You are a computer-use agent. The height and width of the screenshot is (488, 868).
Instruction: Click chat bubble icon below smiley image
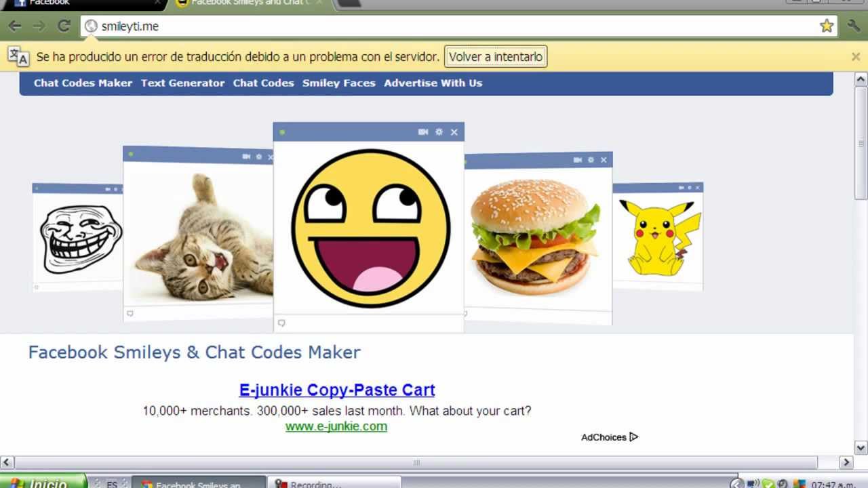click(x=281, y=323)
